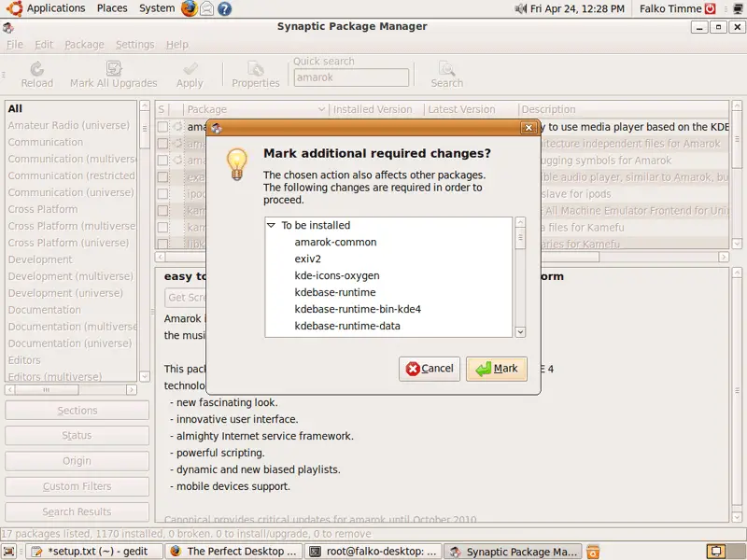Image resolution: width=747 pixels, height=560 pixels.
Task: Select kde-icons-oxygen in the dialog list
Action: (x=337, y=275)
